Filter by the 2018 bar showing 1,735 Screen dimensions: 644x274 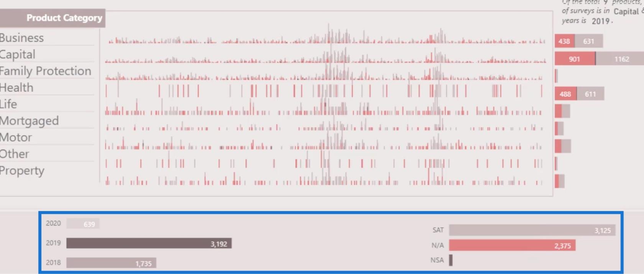click(111, 263)
